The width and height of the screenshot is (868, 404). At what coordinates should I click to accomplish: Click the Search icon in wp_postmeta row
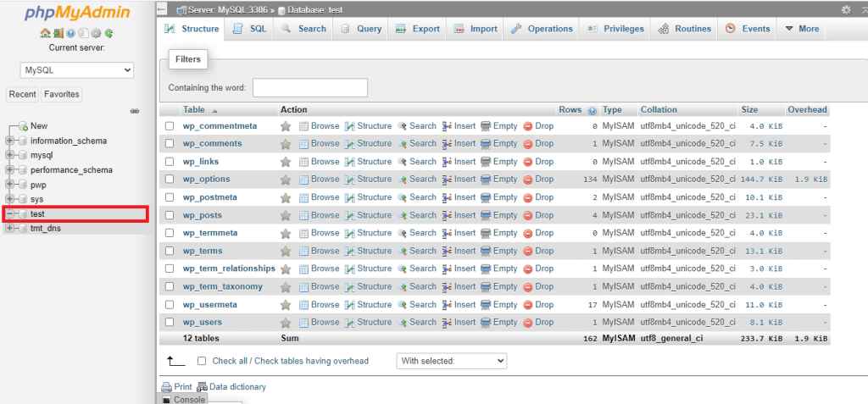[x=403, y=197]
